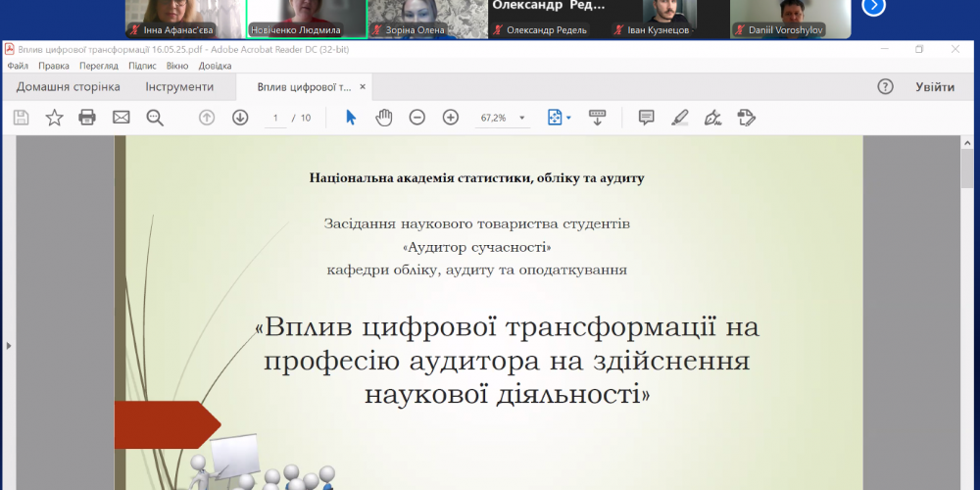Click the Увійти sign-in button
Screen dimensions: 980x490
pos(935,87)
